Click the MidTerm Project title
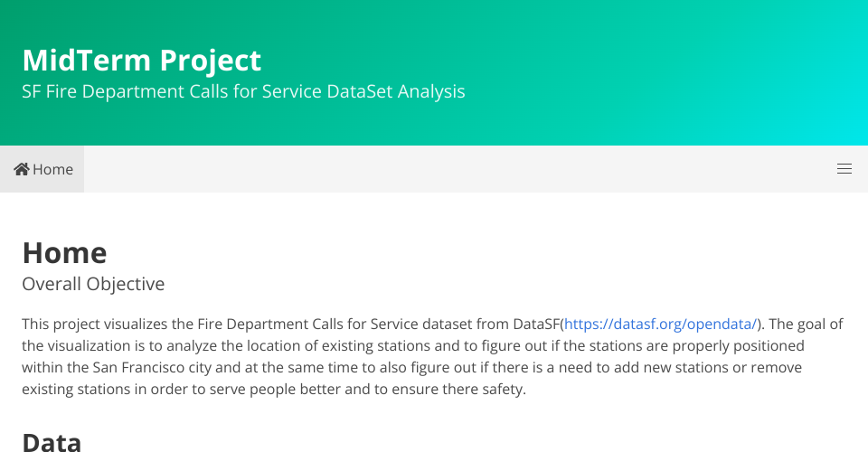This screenshot has height=452, width=868. pos(141,60)
